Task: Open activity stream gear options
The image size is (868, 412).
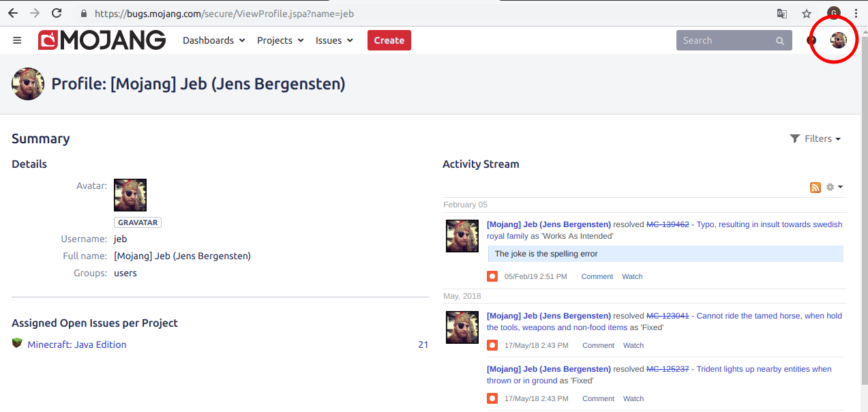Action: click(x=834, y=188)
